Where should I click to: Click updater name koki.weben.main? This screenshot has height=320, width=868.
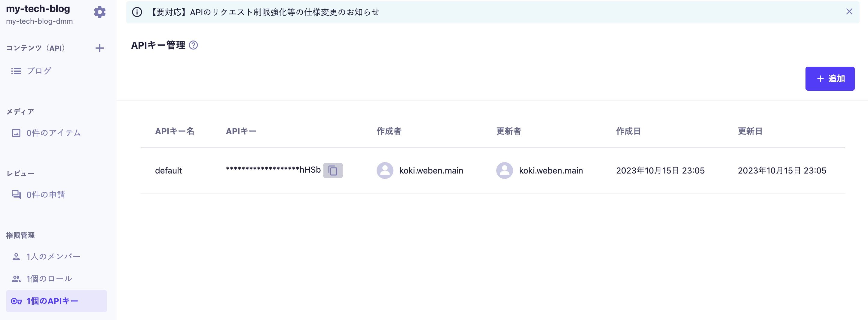[551, 171]
